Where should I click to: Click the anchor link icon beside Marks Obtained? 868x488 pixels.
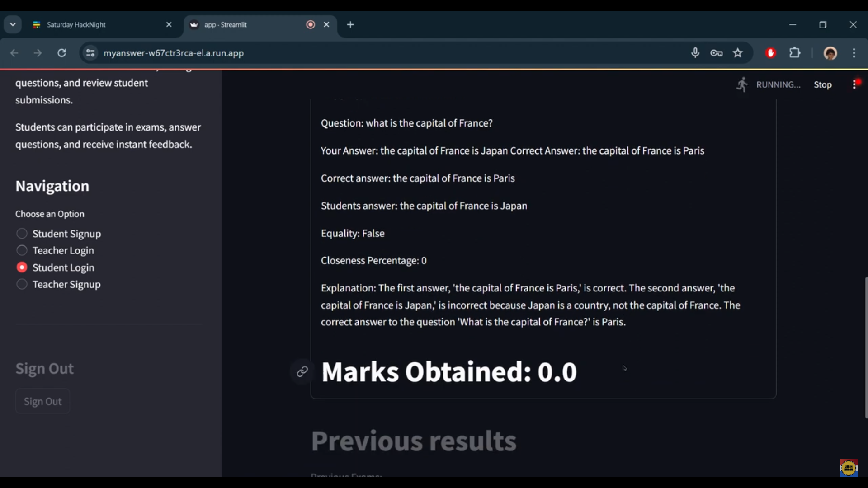(x=302, y=371)
